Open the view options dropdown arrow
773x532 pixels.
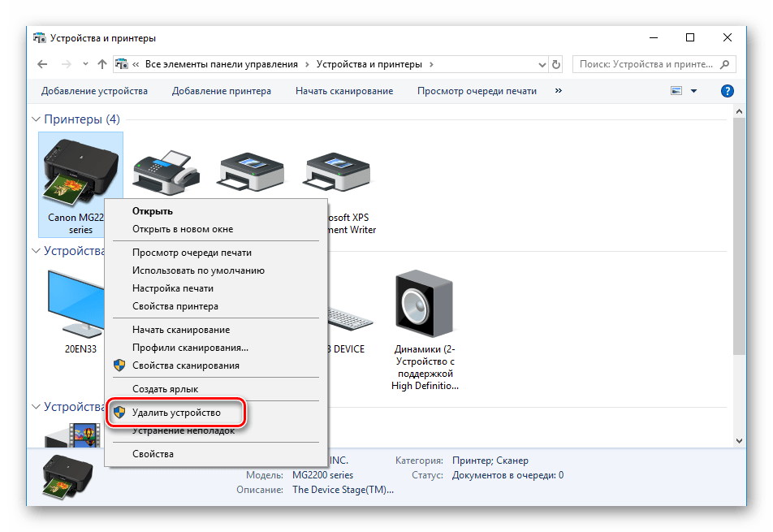(x=694, y=91)
